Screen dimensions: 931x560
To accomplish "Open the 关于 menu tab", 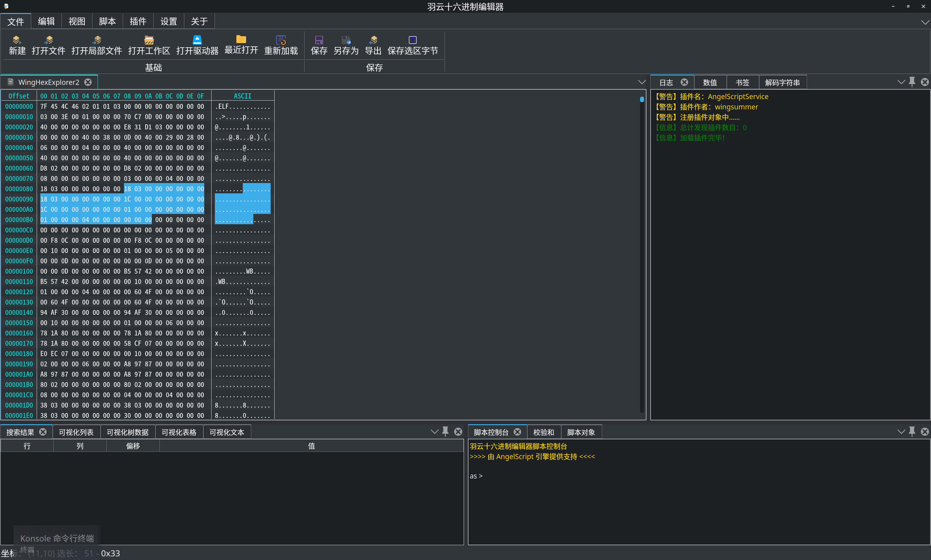I will click(199, 22).
